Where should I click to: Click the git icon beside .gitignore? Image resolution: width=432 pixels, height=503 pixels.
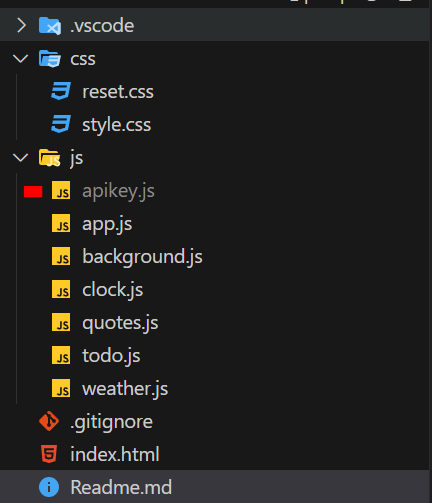pyautogui.click(x=49, y=421)
